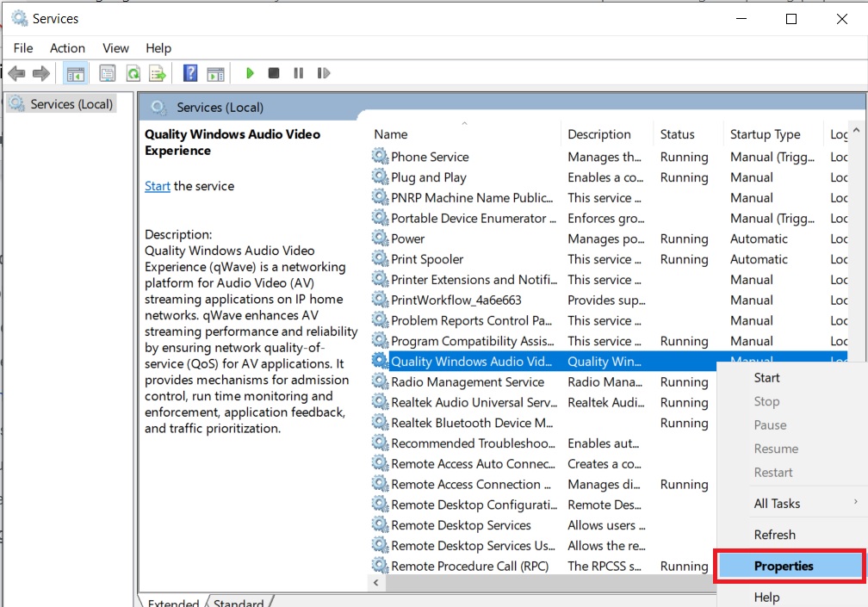
Task: Click the Start the service link
Action: (x=158, y=186)
